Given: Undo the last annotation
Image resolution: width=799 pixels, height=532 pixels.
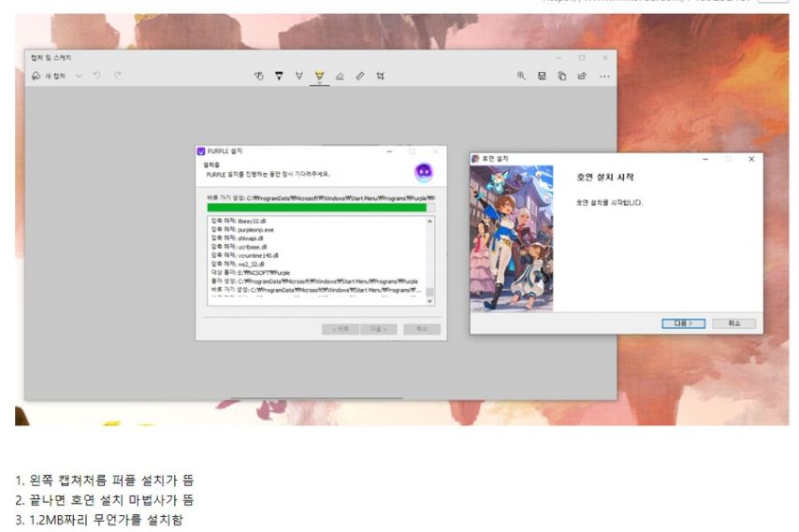Looking at the screenshot, I should coord(96,76).
